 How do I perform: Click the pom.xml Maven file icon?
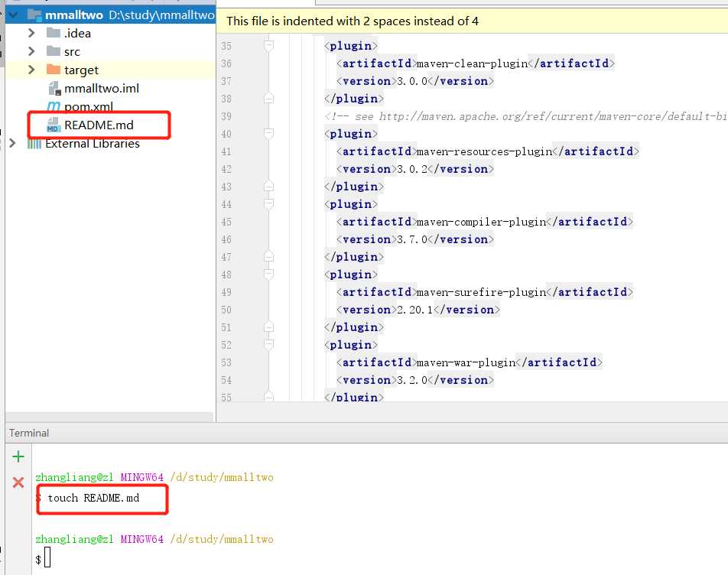pyautogui.click(x=54, y=107)
